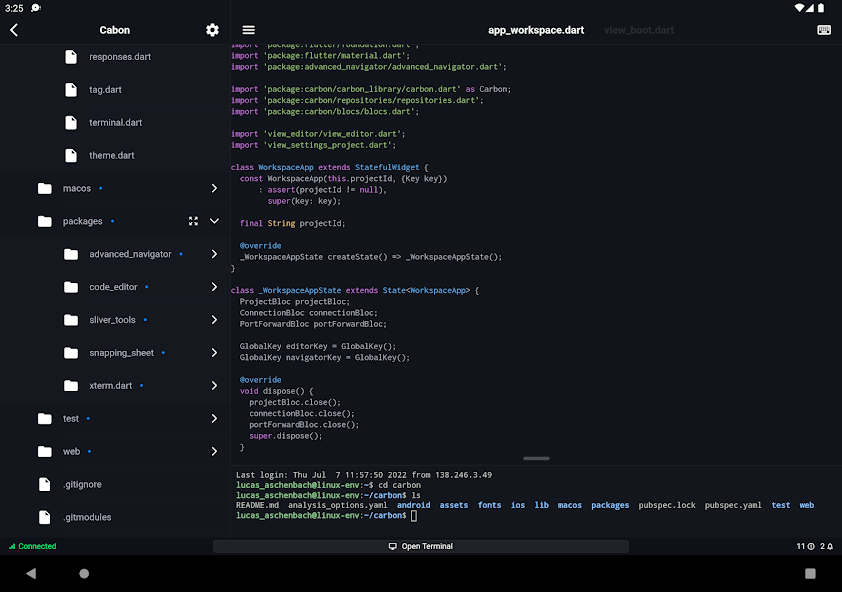Screen dimensions: 842x592
Task: Grab the terminal panel drag handle
Action: pyautogui.click(x=536, y=458)
